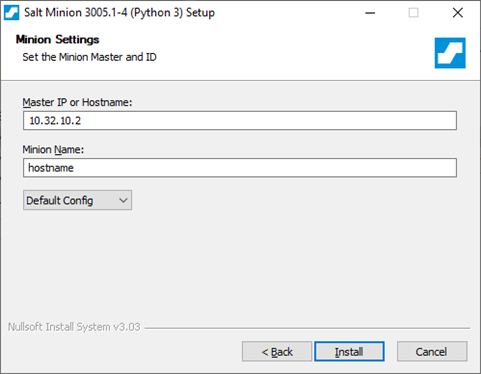
Task: Open the Default Config dropdown
Action: [77, 200]
